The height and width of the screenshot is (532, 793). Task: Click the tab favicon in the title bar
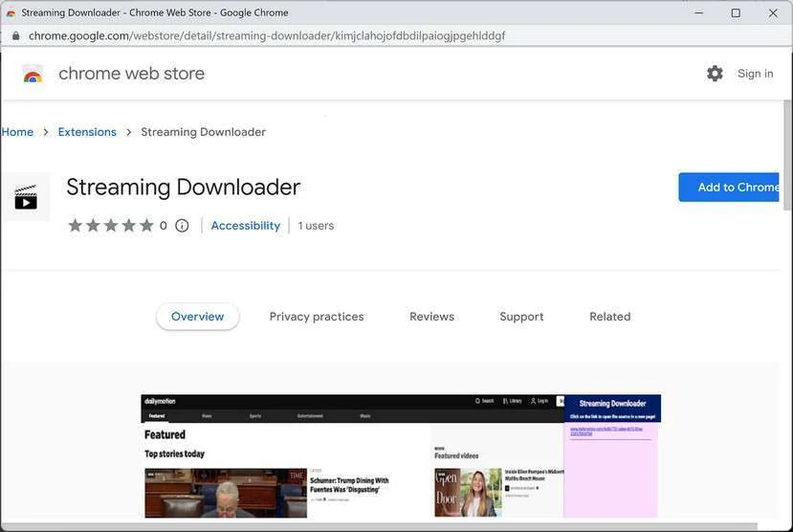(x=11, y=13)
